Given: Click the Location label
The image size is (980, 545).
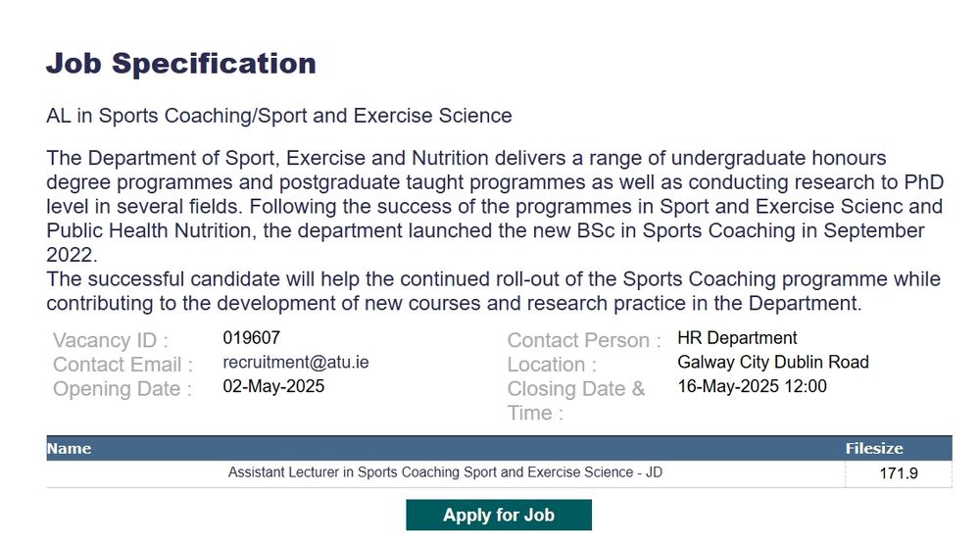Looking at the screenshot, I should (x=552, y=365).
